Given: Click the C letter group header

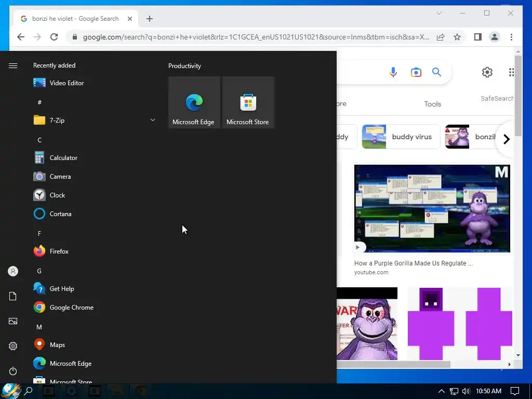Looking at the screenshot, I should tap(39, 140).
